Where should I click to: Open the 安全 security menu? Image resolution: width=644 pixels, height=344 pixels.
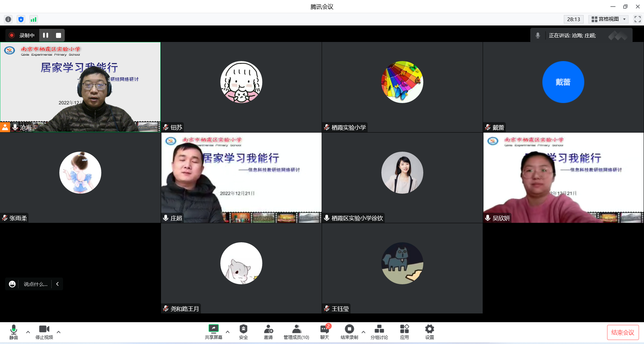244,332
